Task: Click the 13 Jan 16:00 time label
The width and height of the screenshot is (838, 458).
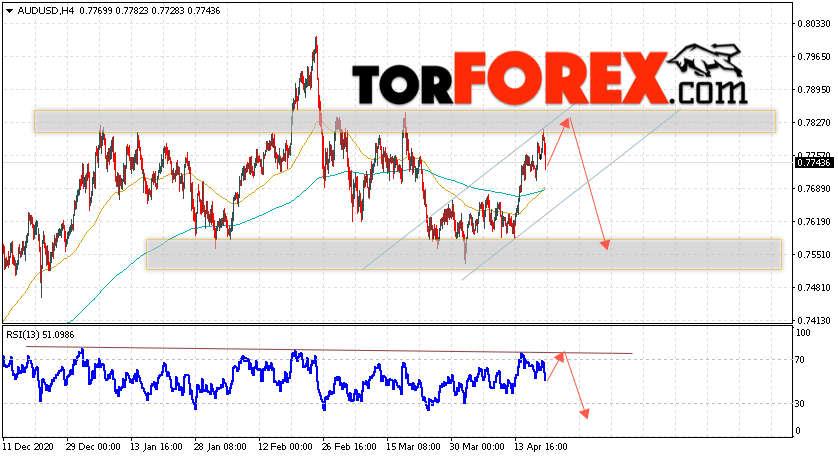Action: coord(156,447)
